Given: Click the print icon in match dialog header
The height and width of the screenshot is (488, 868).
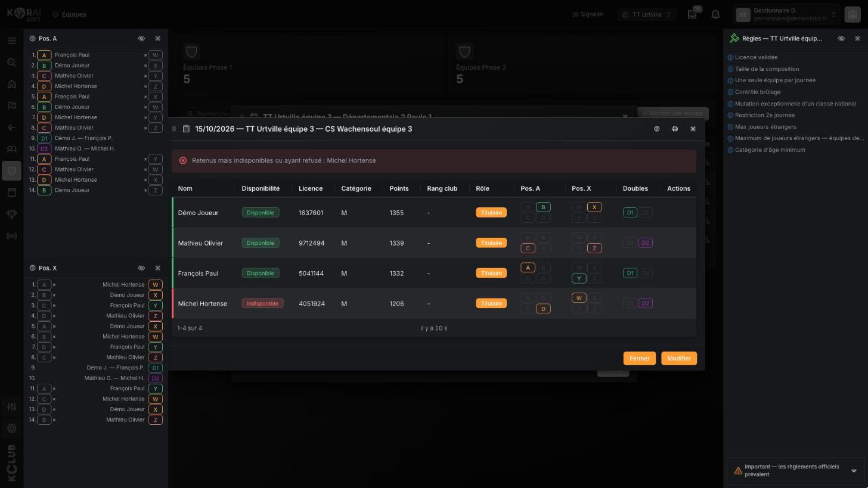Looking at the screenshot, I should coord(675,129).
